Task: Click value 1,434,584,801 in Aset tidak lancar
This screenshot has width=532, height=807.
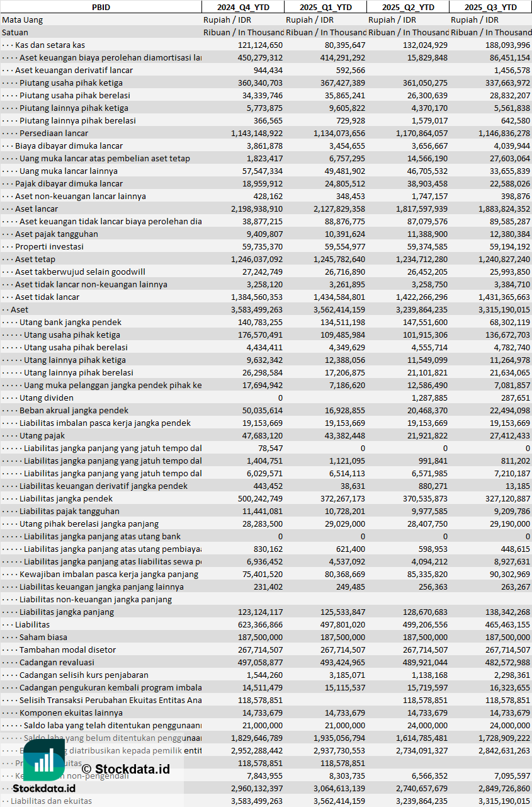Action: (x=339, y=297)
